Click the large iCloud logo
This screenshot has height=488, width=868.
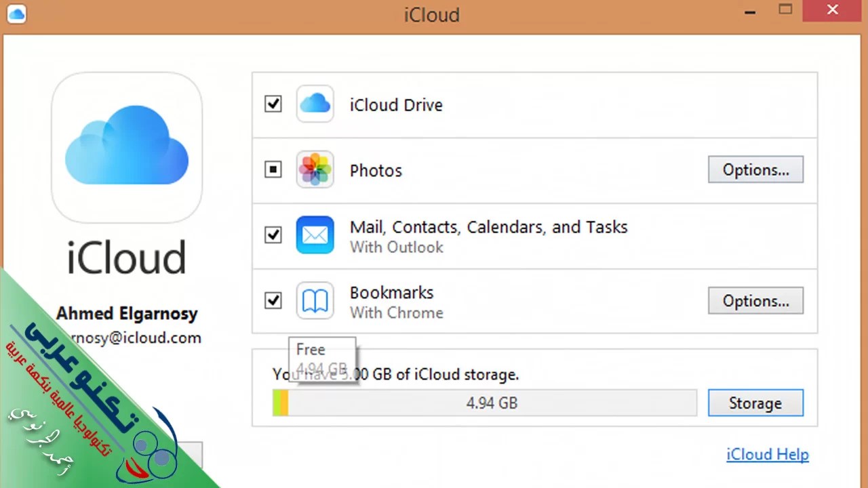pos(127,147)
